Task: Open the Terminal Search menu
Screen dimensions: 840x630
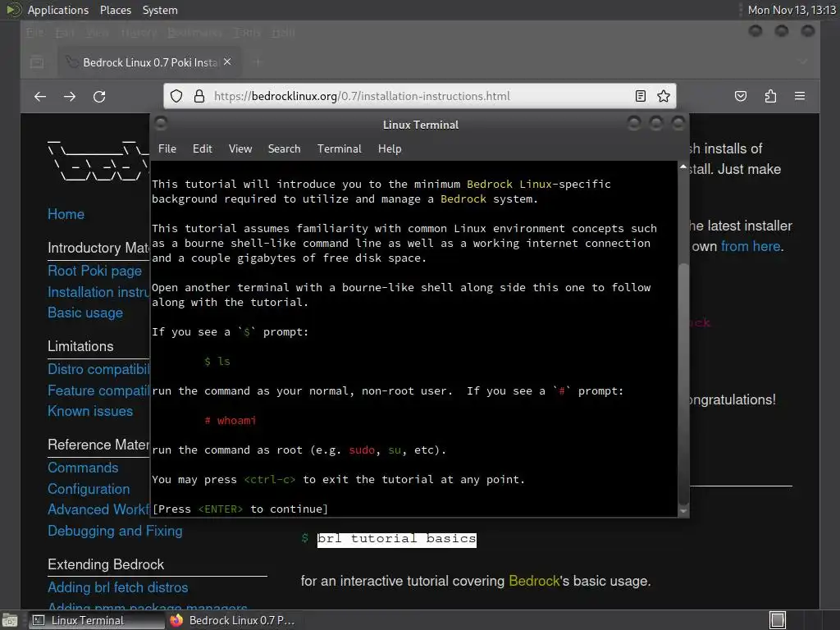Action: tap(284, 149)
